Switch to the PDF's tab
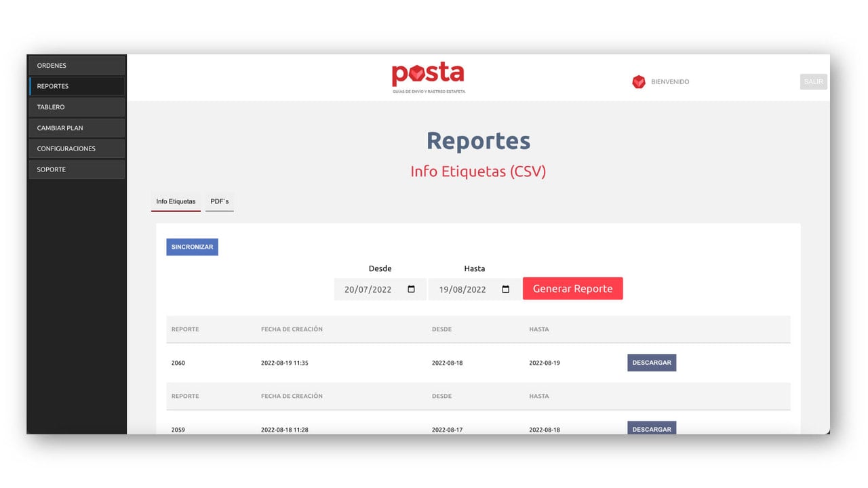Screen dimensions: 868x488 tap(220, 202)
